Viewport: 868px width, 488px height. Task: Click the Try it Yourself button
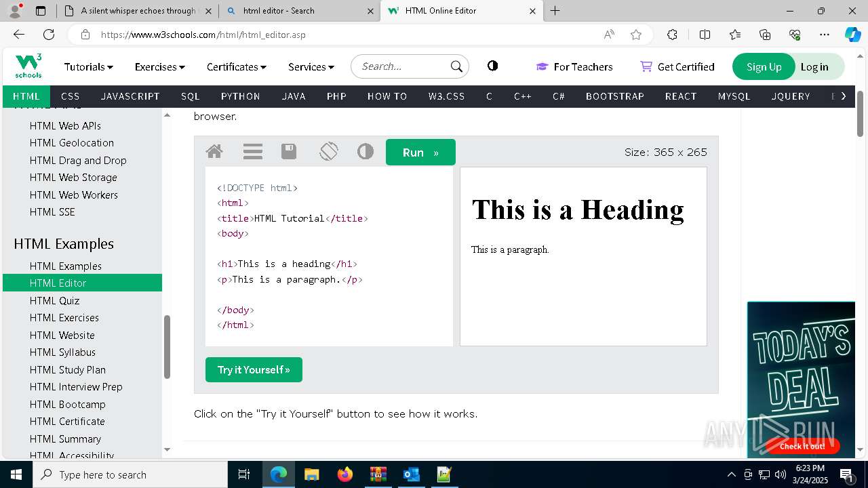click(254, 369)
